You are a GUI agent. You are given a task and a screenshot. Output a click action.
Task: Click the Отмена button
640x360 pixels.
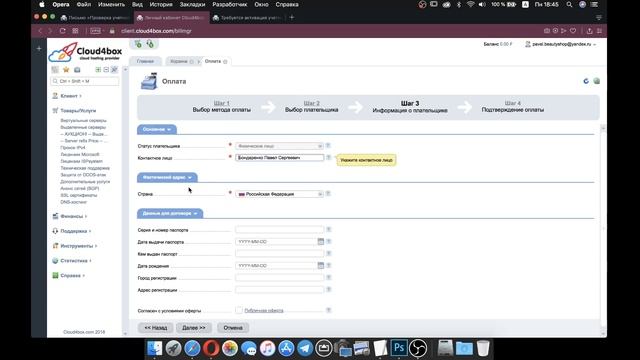233,328
